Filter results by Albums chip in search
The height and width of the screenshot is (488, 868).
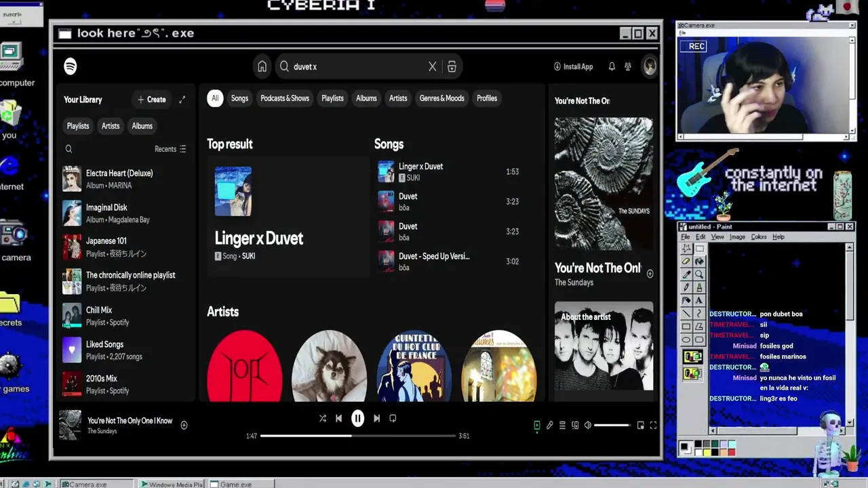coord(366,98)
